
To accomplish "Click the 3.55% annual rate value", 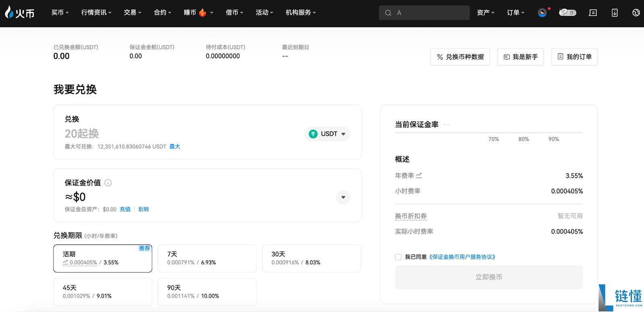I will click(x=574, y=176).
